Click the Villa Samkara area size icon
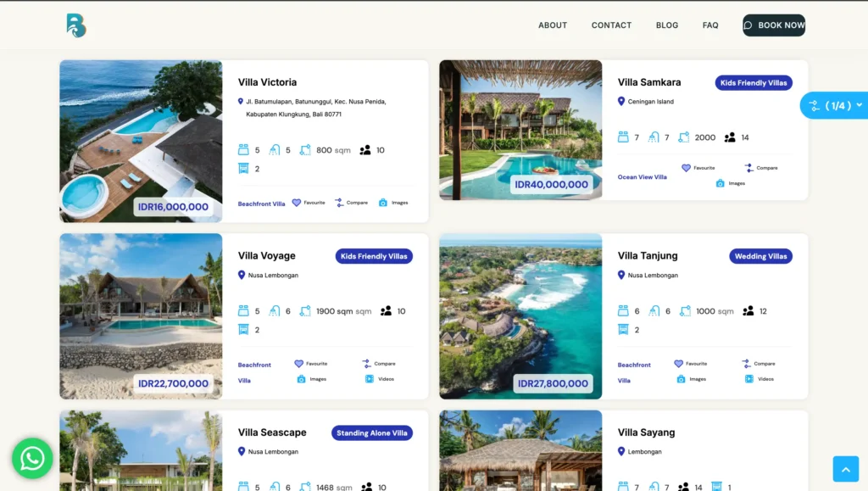Screen dimensions: 868x491 click(x=684, y=137)
